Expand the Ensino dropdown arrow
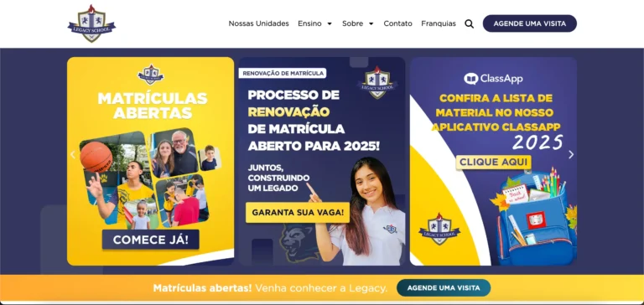The width and height of the screenshot is (644, 305). (330, 23)
